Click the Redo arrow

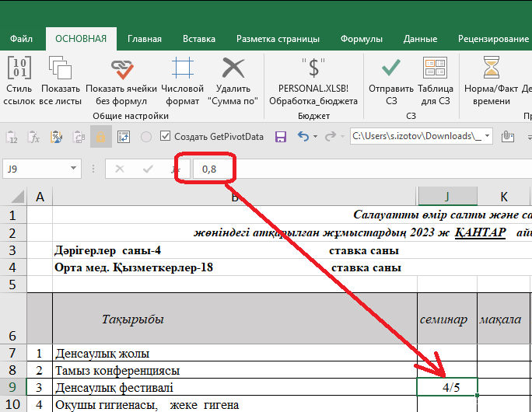coord(330,137)
